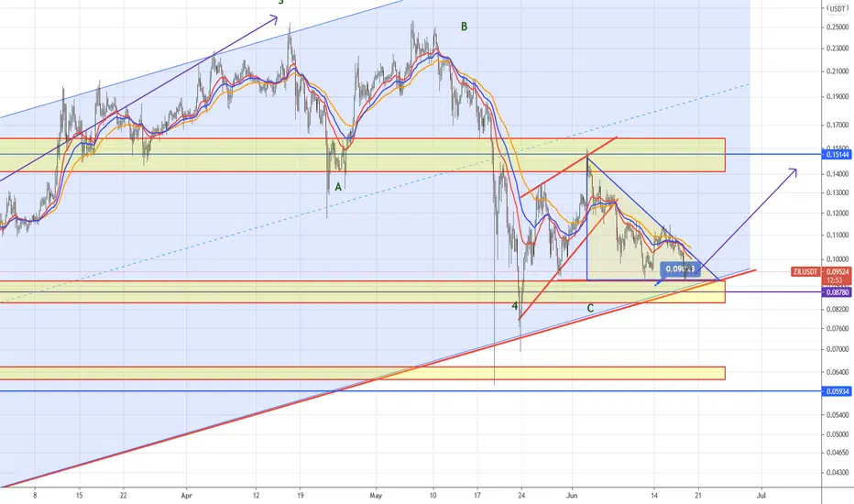Click the date 22 on time axis

coord(124,496)
